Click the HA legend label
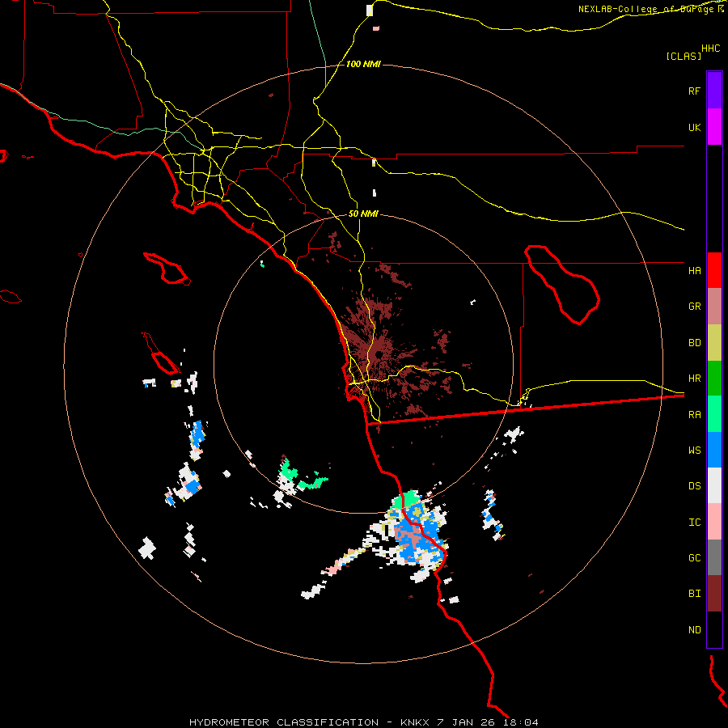This screenshot has width=728, height=728. tap(694, 271)
